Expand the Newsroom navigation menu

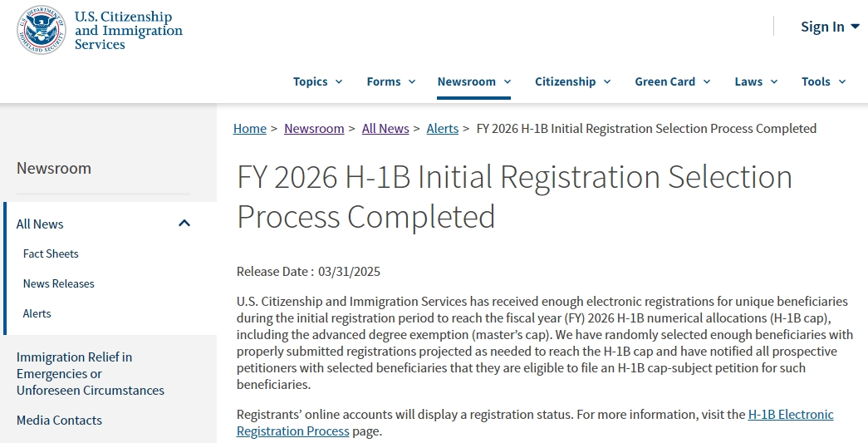tap(473, 81)
